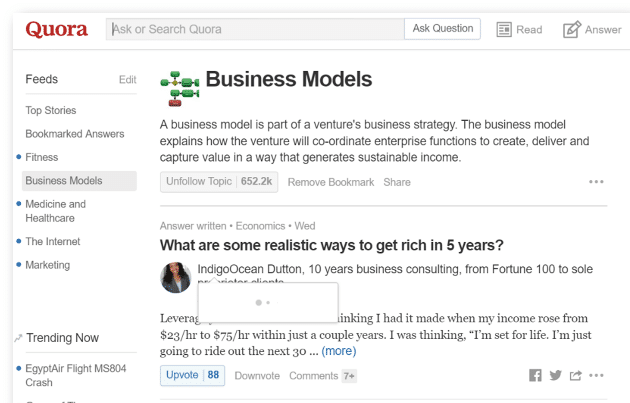Screen dimensions: 630x403
Task: Open the IndigoOcean Dutton profile picture
Action: [x=176, y=277]
